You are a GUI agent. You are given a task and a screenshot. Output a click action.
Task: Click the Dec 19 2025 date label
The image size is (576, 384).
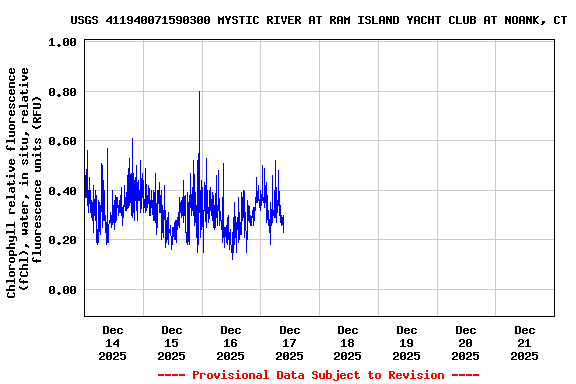[x=406, y=343]
